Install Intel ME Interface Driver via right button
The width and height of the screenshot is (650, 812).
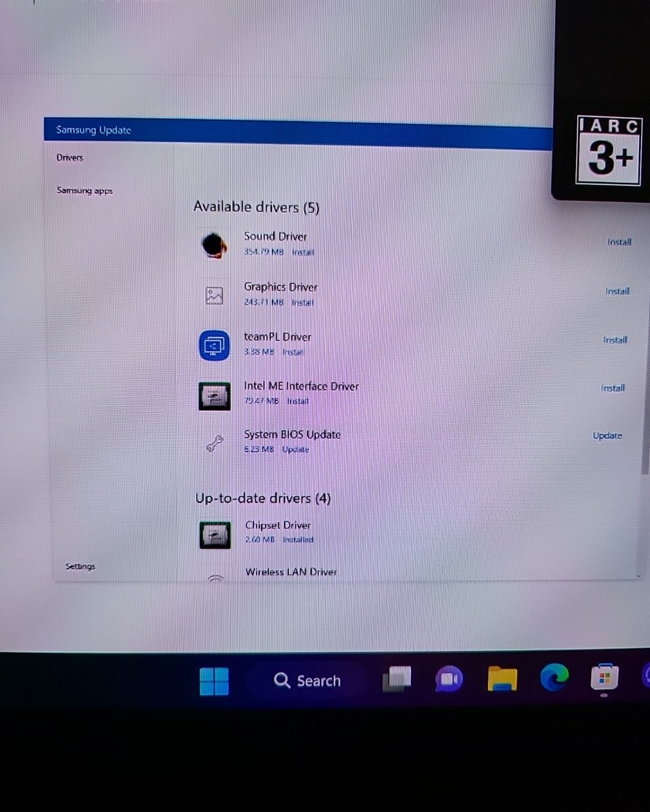tap(613, 388)
